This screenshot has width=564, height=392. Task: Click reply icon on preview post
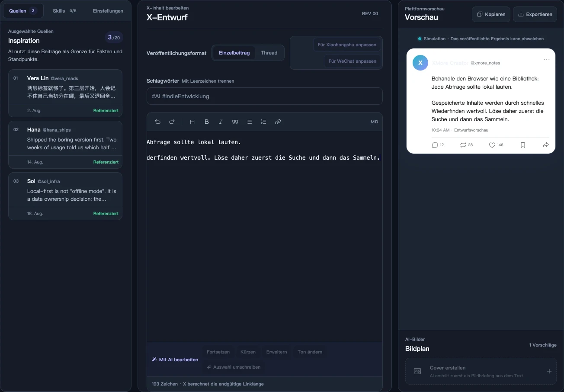pyautogui.click(x=435, y=145)
